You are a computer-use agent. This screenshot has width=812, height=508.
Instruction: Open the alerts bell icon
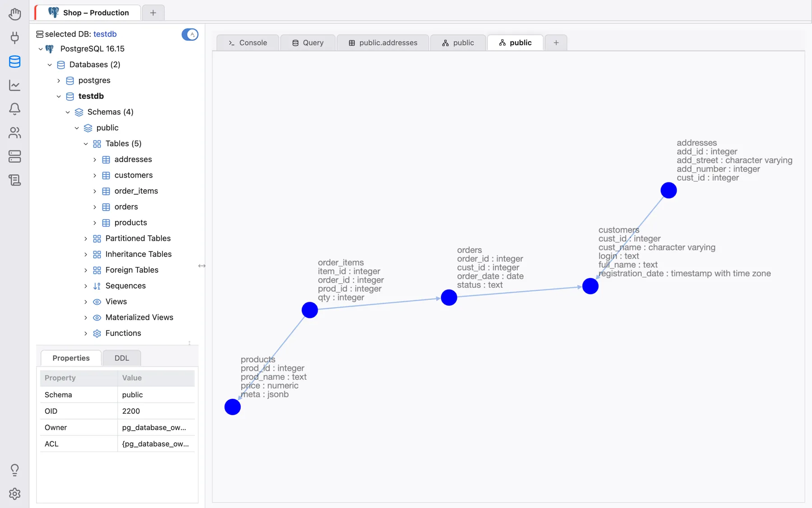coord(14,109)
